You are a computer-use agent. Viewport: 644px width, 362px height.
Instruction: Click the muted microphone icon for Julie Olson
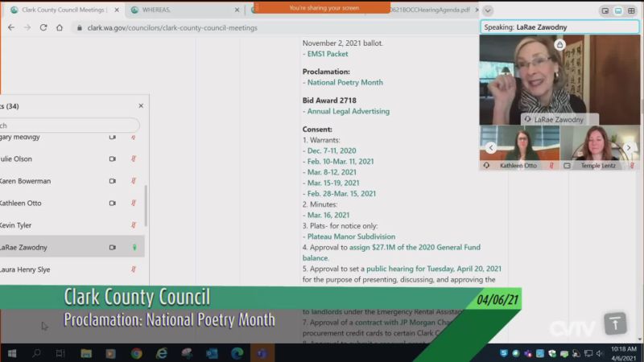pos(134,159)
